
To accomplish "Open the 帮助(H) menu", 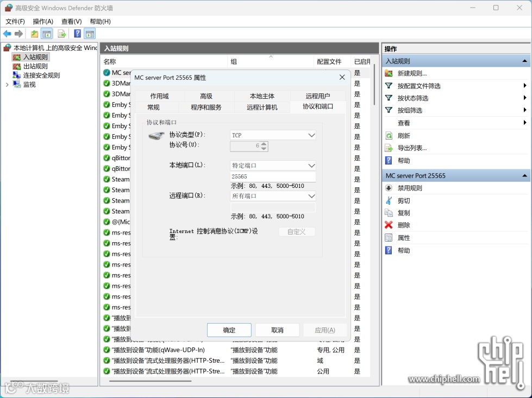I will tap(100, 21).
